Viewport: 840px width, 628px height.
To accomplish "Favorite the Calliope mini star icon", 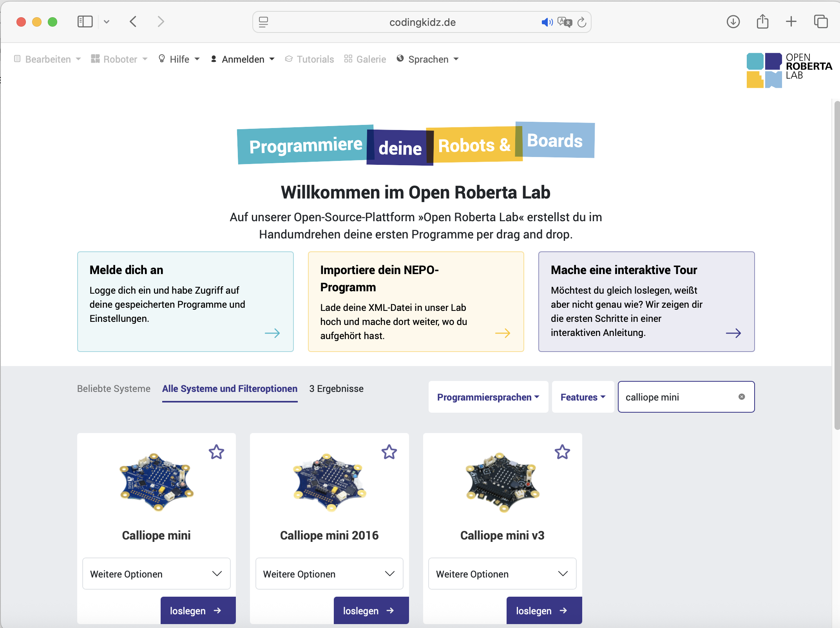I will click(216, 452).
